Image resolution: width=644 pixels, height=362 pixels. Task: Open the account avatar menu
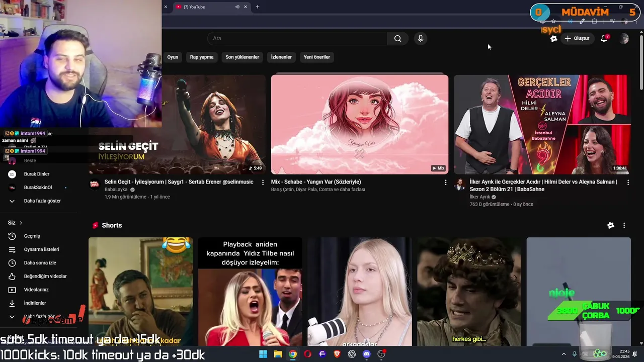[x=624, y=39]
